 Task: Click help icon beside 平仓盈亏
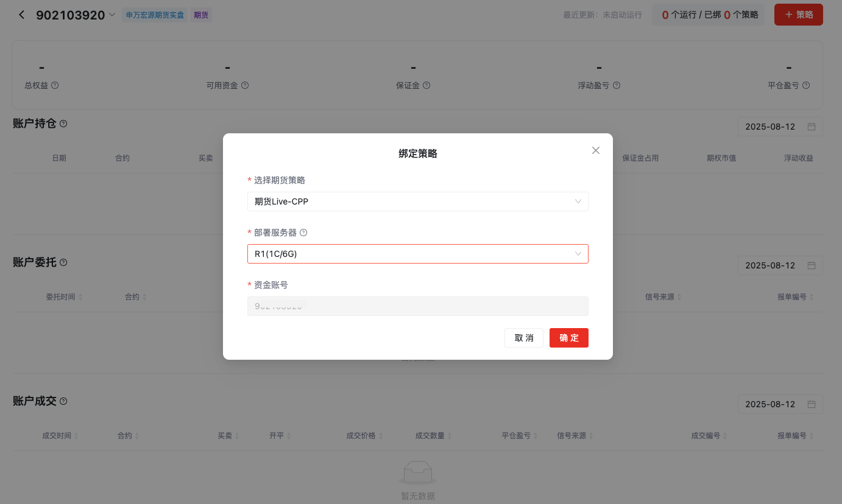[806, 85]
